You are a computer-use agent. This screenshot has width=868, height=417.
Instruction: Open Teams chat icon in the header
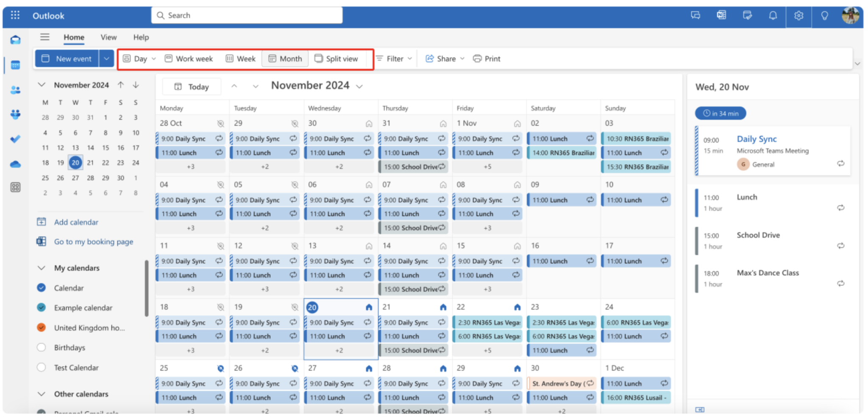pos(696,16)
